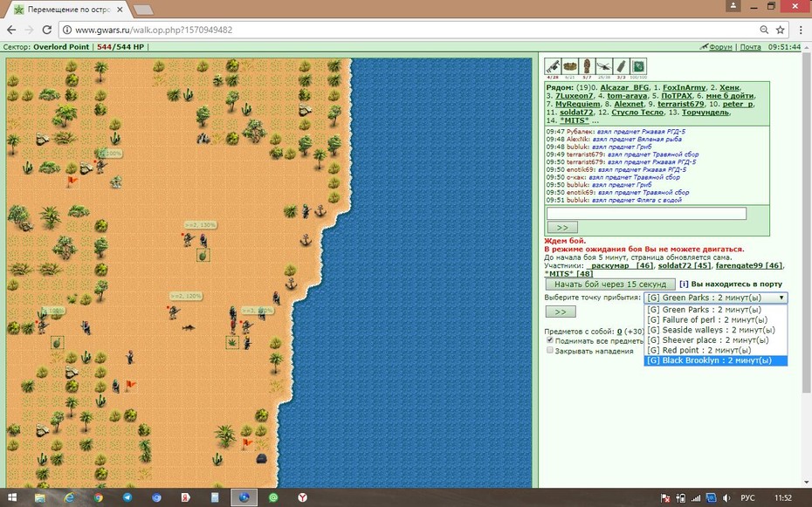The width and height of the screenshot is (812, 507).
Task: Collapse the 'Выберите точку прибытия' dropdown
Action: click(x=716, y=298)
